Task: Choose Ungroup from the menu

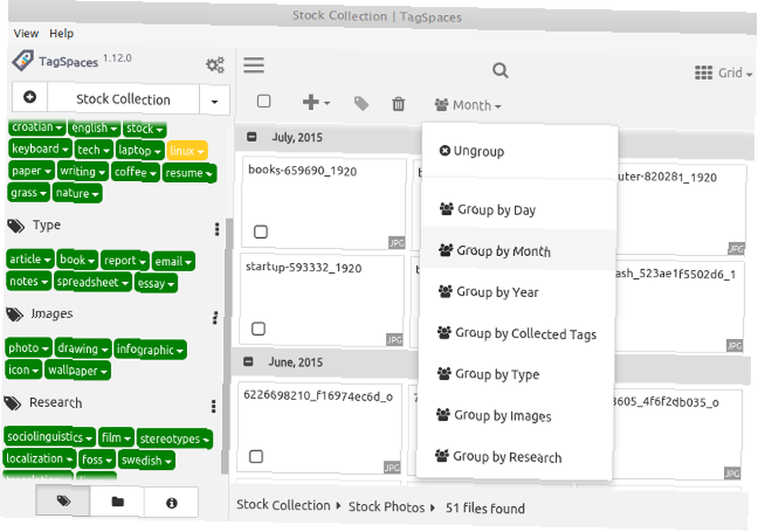Action: point(519,152)
